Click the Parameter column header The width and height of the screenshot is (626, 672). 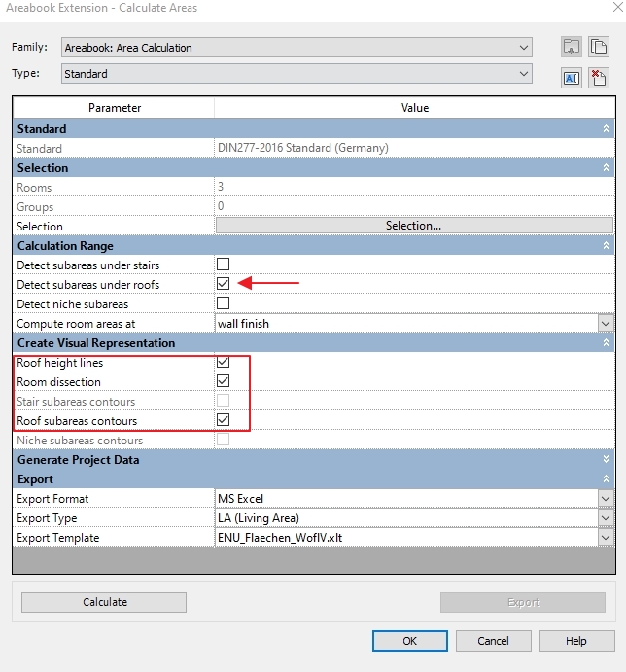[114, 108]
